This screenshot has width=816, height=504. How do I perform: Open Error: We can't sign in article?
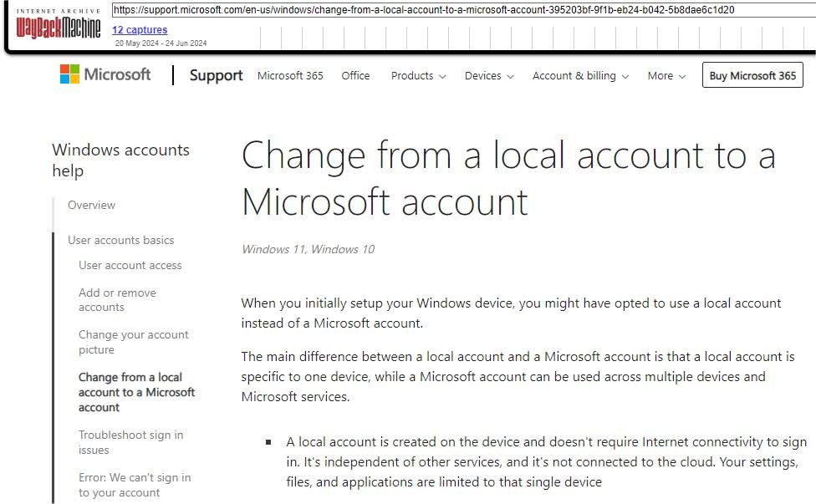tap(135, 485)
